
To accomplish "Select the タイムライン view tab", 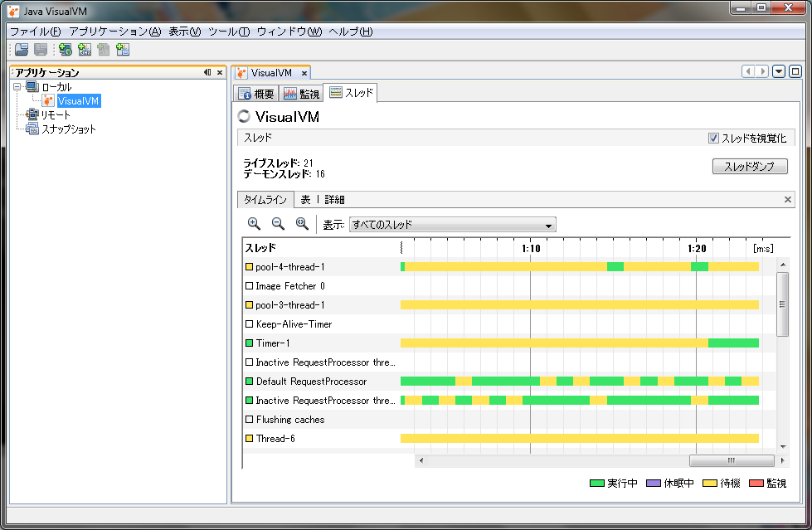I will (x=265, y=199).
